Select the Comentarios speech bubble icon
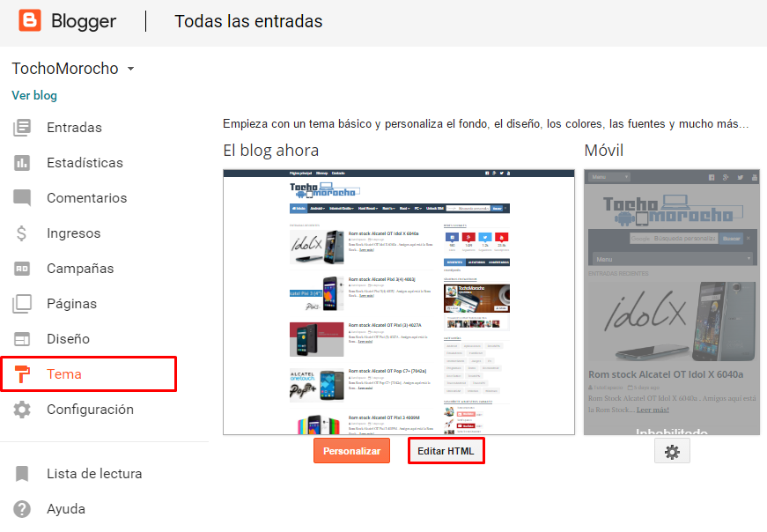This screenshot has height=532, width=767. pyautogui.click(x=22, y=197)
